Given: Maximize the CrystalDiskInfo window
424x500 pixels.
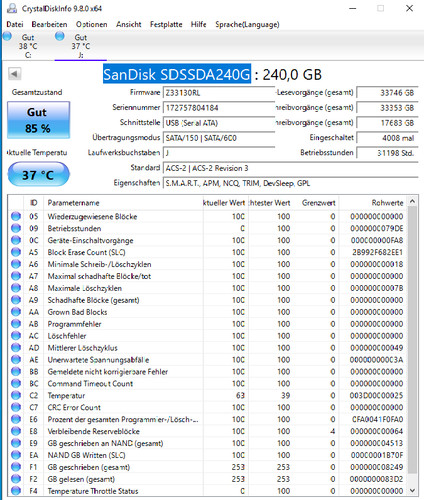Looking at the screenshot, I should coord(380,8).
